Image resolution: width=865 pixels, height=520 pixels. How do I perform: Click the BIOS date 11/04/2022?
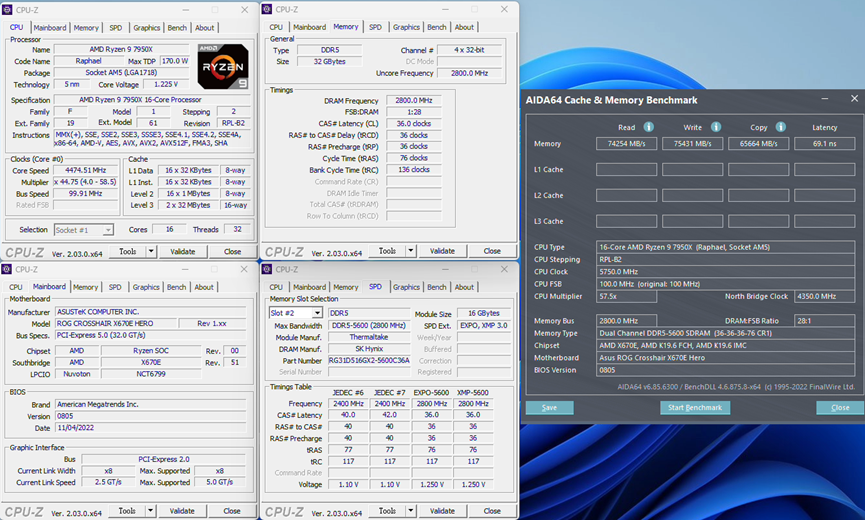click(x=150, y=428)
